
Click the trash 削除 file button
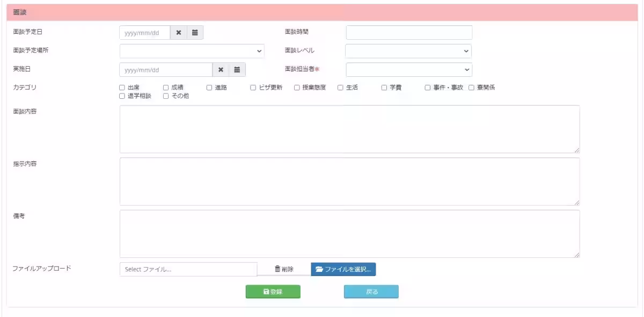tap(284, 269)
